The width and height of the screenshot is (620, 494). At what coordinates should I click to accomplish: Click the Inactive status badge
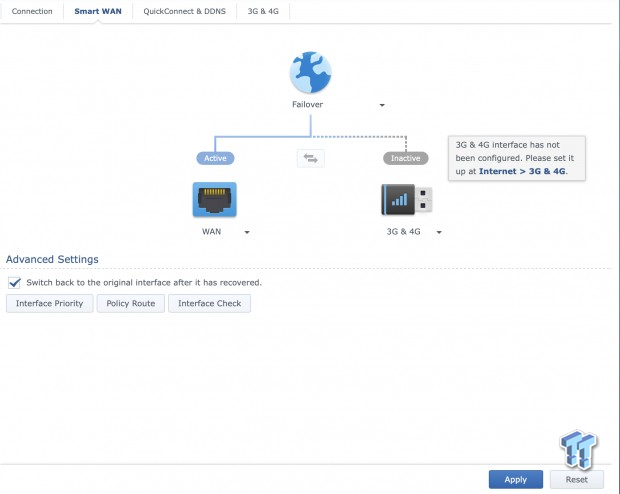tap(406, 158)
